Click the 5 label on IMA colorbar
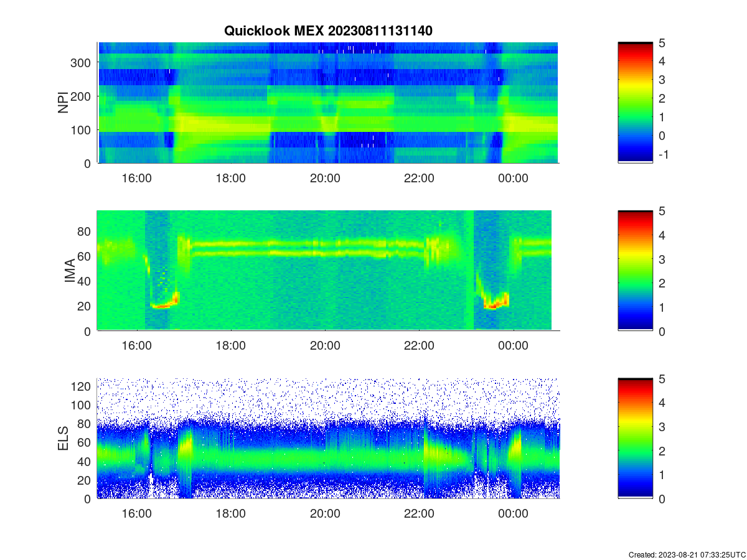Image resolution: width=747 pixels, height=560 pixels. 661,211
